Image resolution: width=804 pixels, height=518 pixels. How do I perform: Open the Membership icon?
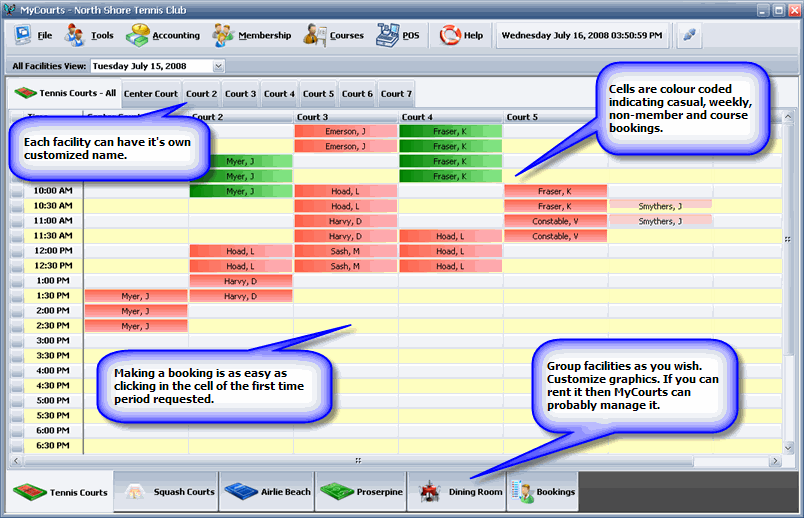(x=223, y=35)
